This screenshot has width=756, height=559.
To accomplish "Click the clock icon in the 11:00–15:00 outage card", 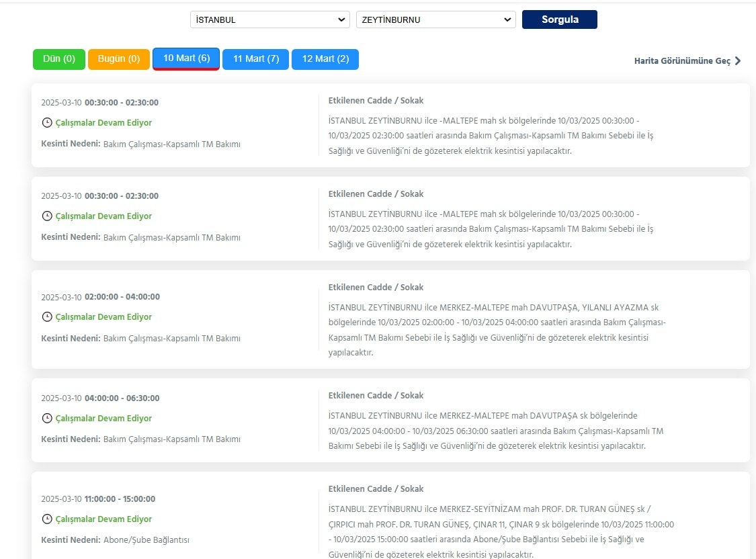I will point(47,519).
